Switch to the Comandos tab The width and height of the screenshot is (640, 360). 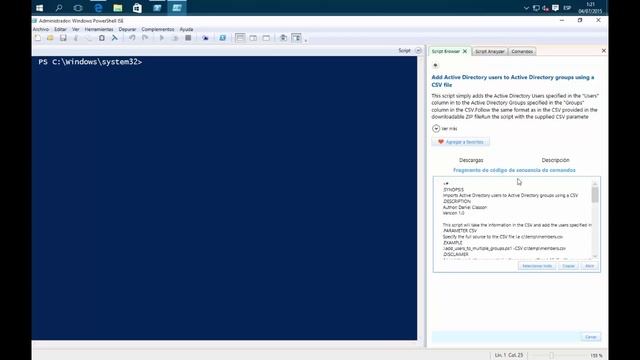pos(522,51)
